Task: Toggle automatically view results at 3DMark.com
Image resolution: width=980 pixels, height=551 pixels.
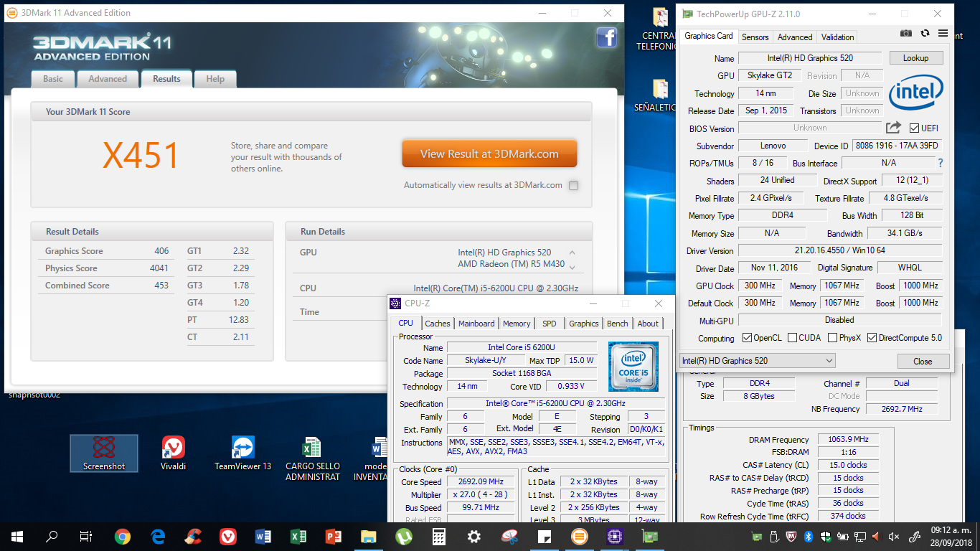Action: click(573, 185)
